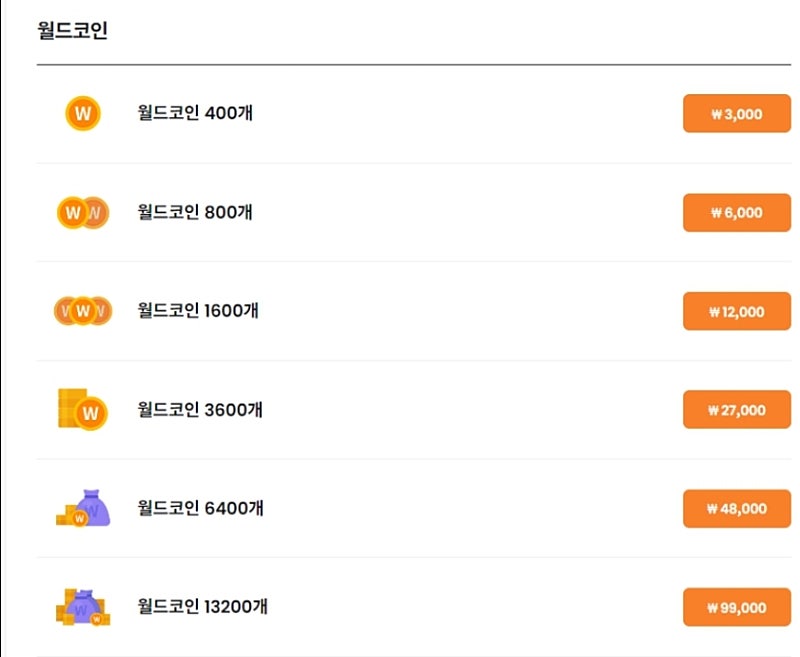Screen dimensions: 800x657
Task: Click the single W coin icon
Action: [83, 113]
